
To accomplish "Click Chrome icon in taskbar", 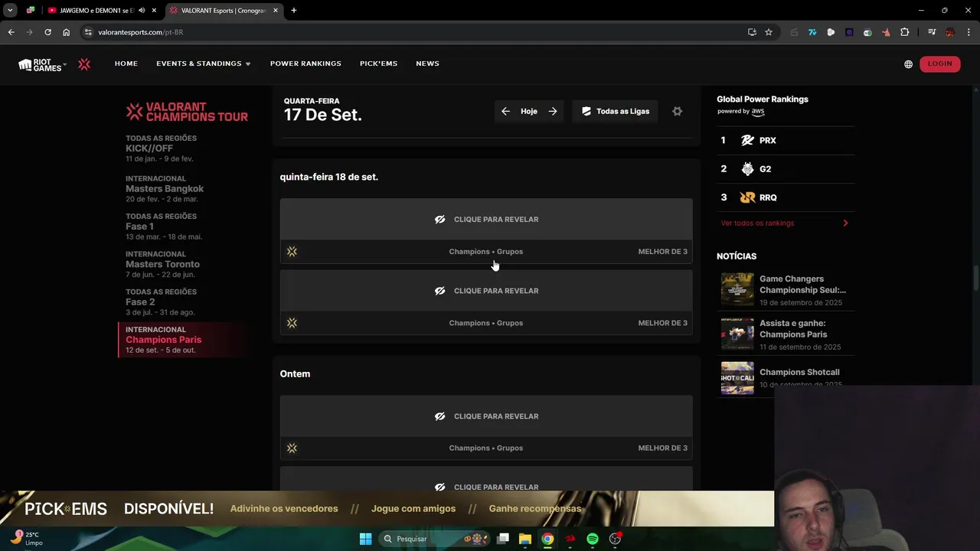I will pyautogui.click(x=547, y=539).
